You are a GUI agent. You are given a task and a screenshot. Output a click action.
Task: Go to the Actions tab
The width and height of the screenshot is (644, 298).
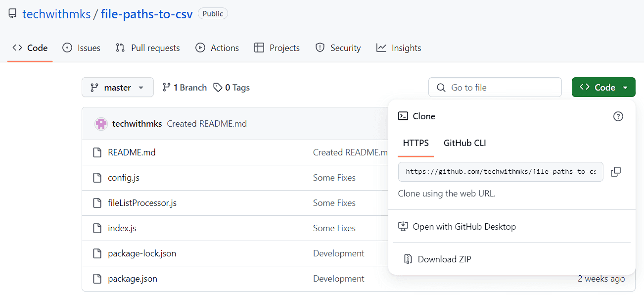pyautogui.click(x=217, y=48)
